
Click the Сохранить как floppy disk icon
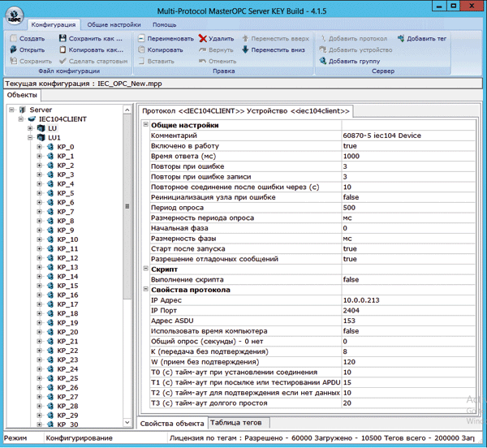click(62, 38)
